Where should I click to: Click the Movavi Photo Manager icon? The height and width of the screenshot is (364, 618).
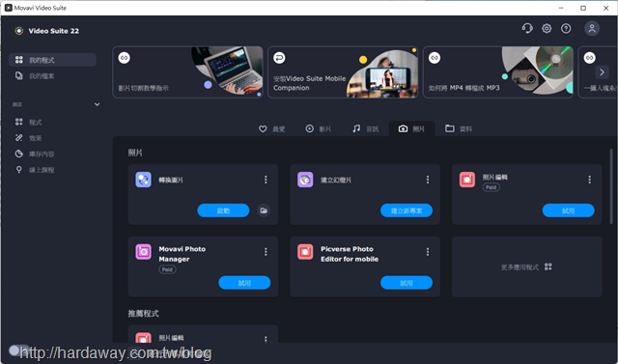click(x=143, y=252)
